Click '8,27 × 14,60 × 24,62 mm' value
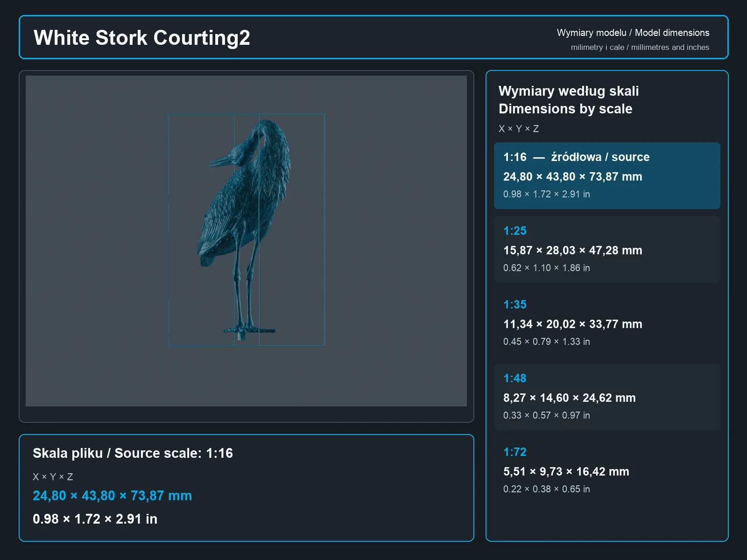 (x=569, y=398)
